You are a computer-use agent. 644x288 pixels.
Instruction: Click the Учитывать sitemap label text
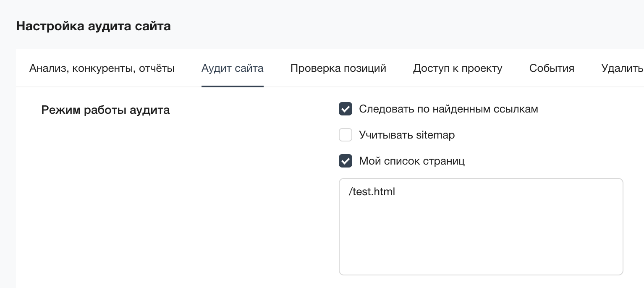pos(407,135)
